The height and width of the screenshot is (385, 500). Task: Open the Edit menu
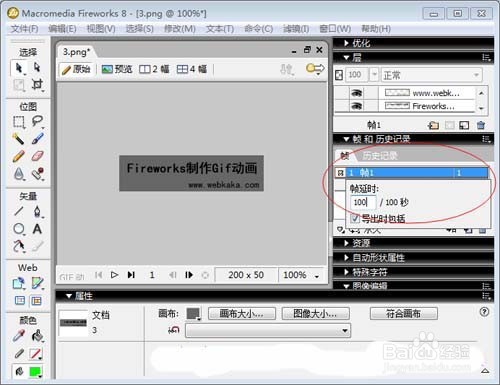[62, 29]
